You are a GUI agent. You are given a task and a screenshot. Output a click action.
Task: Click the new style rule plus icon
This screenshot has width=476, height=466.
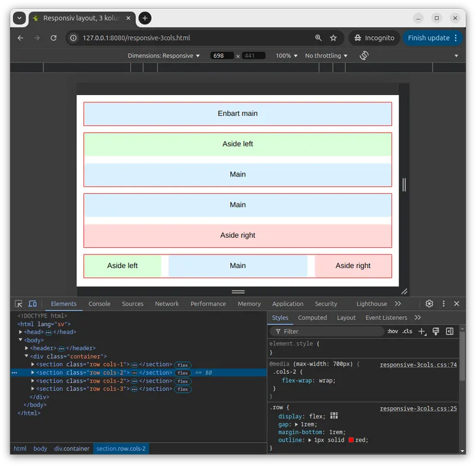pyautogui.click(x=422, y=332)
